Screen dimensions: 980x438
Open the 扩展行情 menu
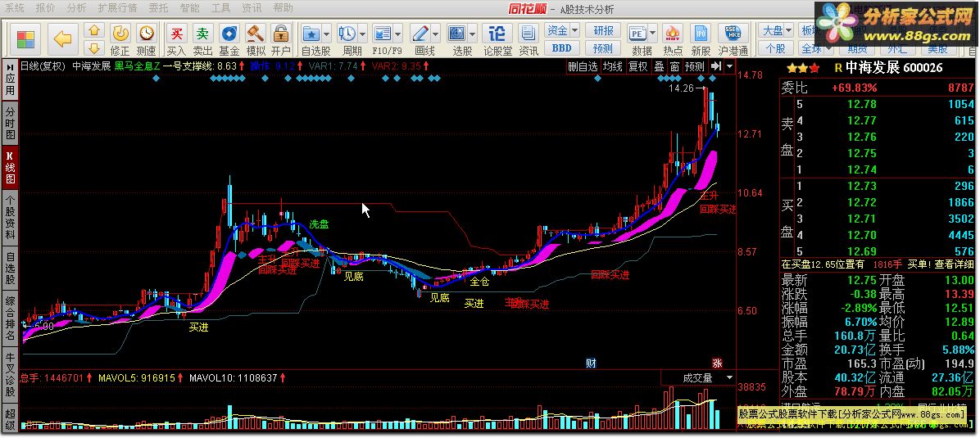click(x=117, y=8)
